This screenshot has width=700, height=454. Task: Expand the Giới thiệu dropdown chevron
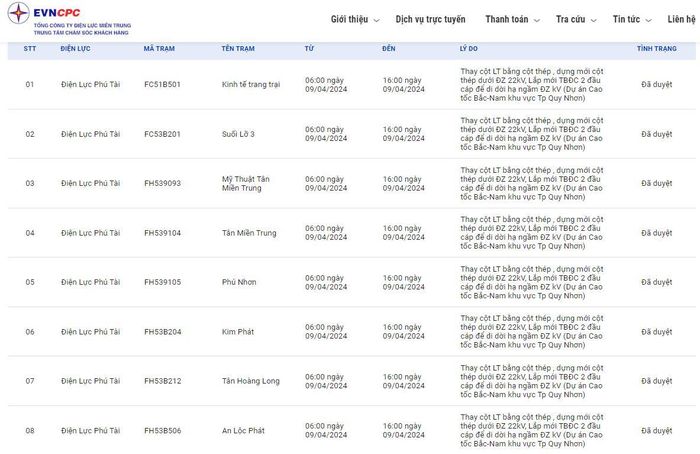pos(376,21)
